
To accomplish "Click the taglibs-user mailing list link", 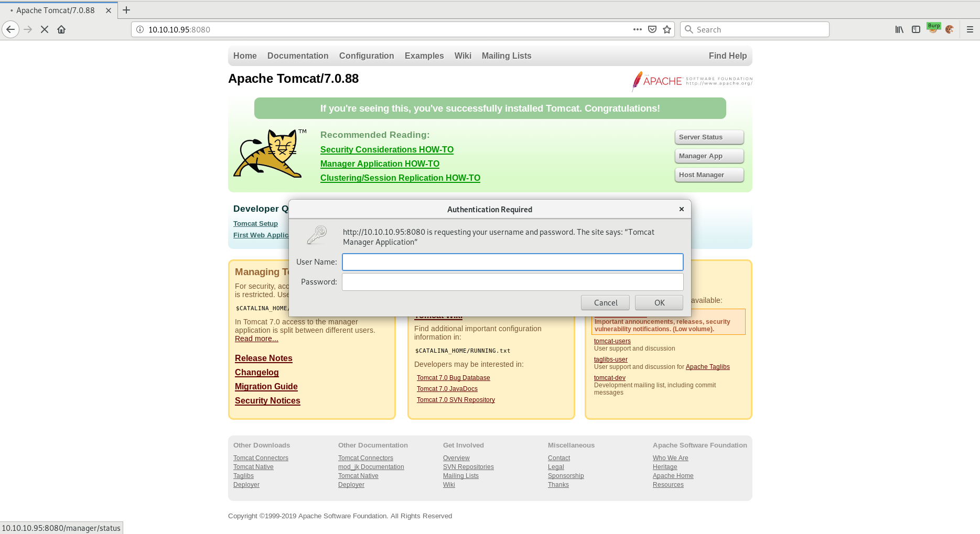I will (x=610, y=359).
